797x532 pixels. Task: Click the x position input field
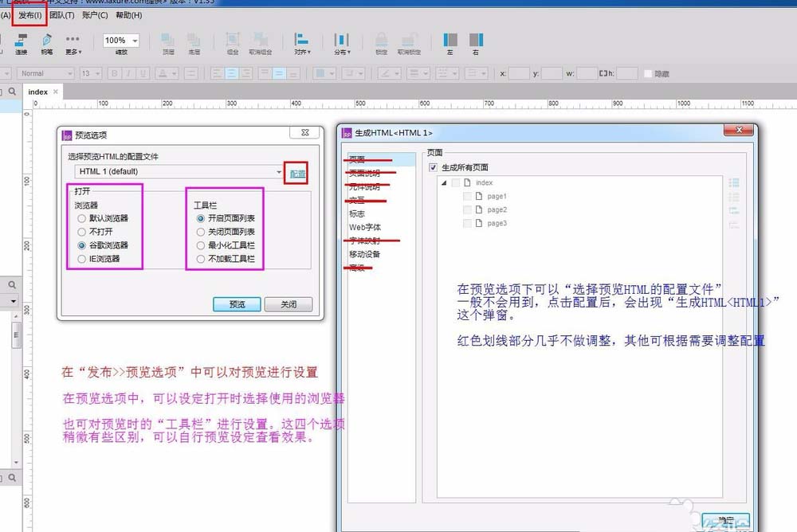519,74
